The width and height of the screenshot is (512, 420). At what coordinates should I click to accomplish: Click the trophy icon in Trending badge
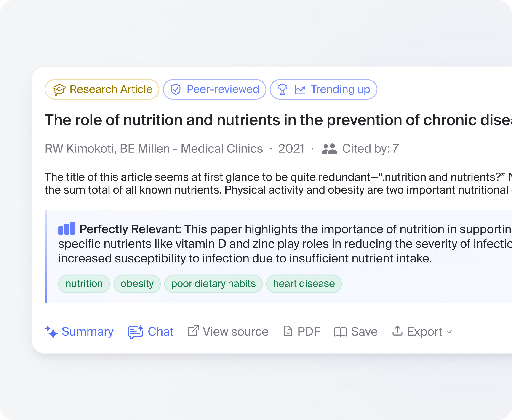click(x=282, y=89)
